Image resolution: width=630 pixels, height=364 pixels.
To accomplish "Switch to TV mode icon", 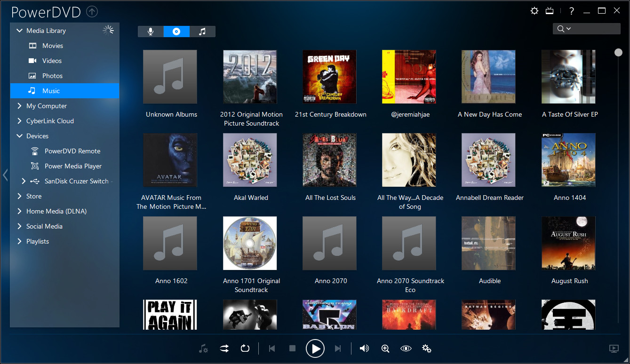I will (x=550, y=11).
